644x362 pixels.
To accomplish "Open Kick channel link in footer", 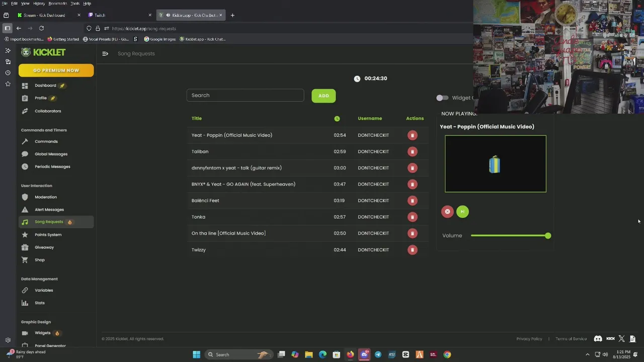I will [x=610, y=339].
